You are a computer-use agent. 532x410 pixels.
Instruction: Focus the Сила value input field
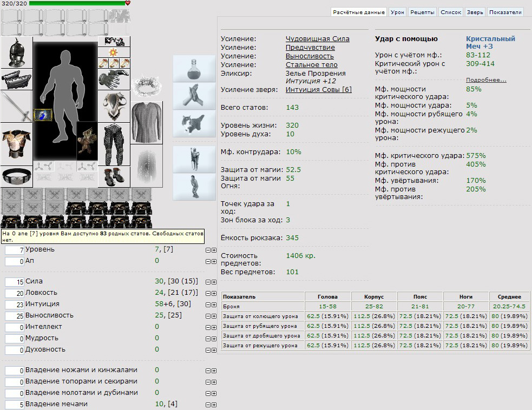coord(15,282)
